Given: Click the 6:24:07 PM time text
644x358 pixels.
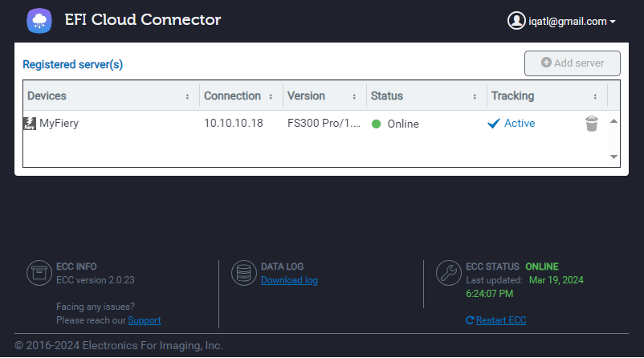Looking at the screenshot, I should click(x=490, y=294).
